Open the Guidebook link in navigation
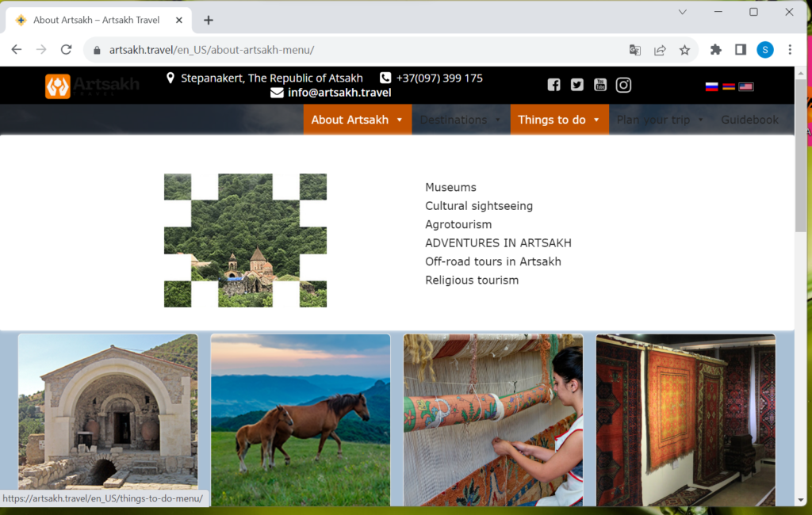The image size is (812, 515). tap(749, 120)
